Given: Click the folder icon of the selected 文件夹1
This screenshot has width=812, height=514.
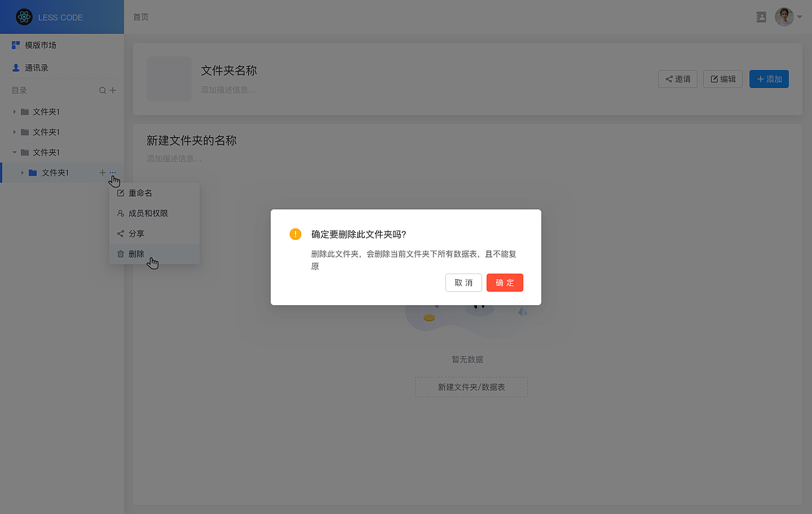Looking at the screenshot, I should pos(33,172).
